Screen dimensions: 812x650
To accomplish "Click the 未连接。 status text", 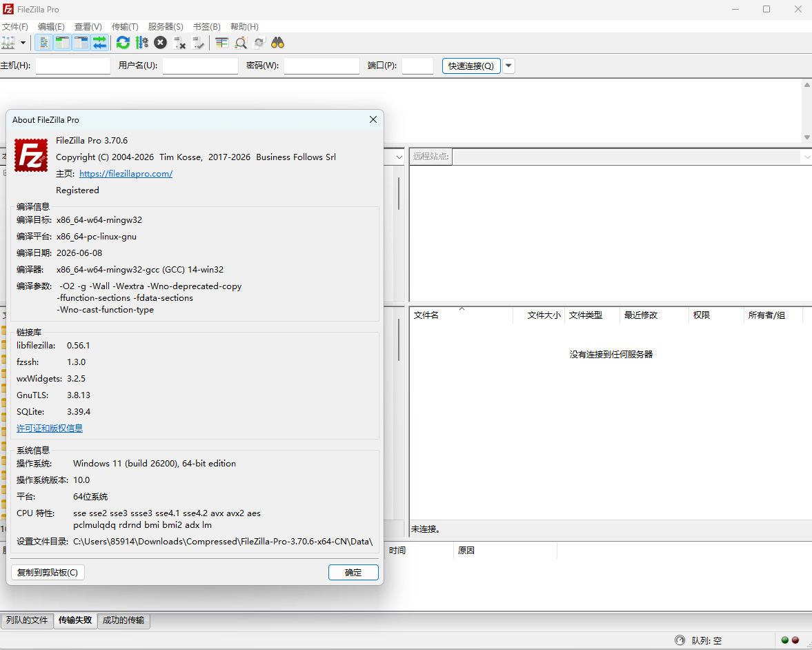I will tap(426, 529).
